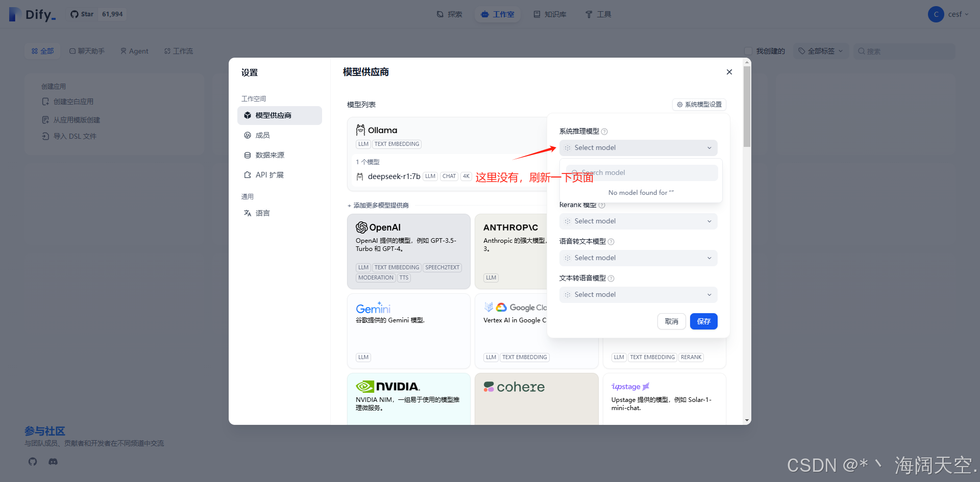The width and height of the screenshot is (980, 482).
Task: Click 导入 DSL 文件
Action: (69, 136)
